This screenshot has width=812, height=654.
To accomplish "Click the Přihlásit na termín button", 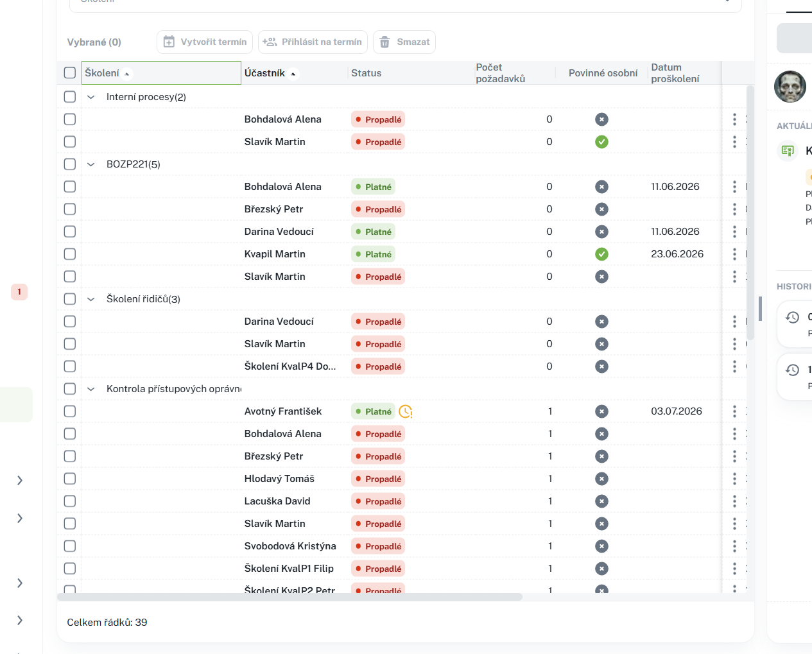I will (313, 42).
